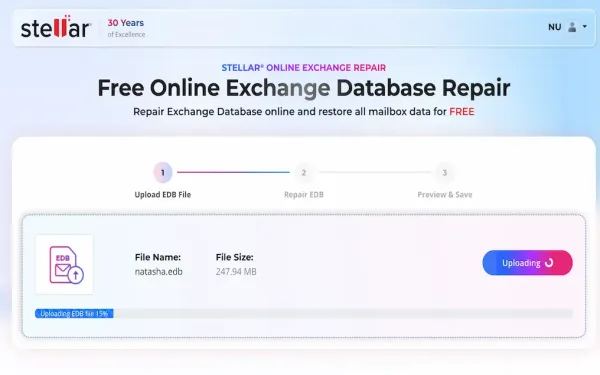Image resolution: width=600 pixels, height=375 pixels.
Task: Click the spinner icon in Uploading button
Action: pyautogui.click(x=549, y=263)
